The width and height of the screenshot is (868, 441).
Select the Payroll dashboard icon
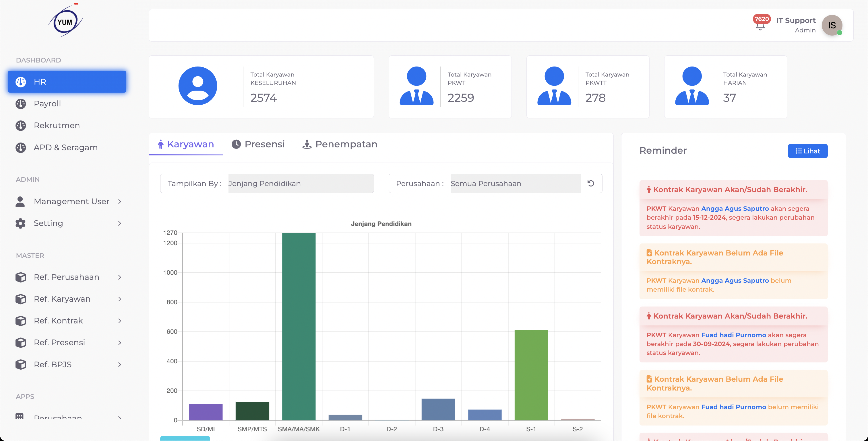[x=21, y=103]
